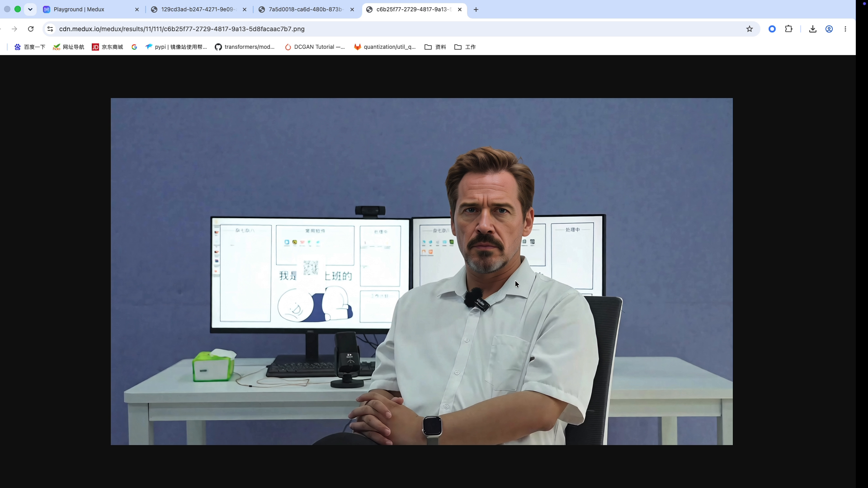Open the DCGAN Tutorial bookmark
868x488 pixels.
tap(315, 47)
